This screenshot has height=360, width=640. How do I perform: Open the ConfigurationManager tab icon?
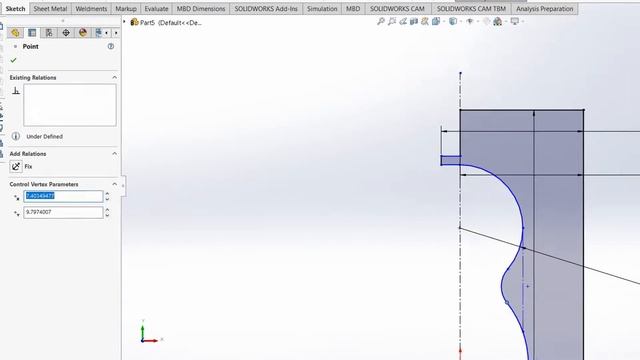49,33
